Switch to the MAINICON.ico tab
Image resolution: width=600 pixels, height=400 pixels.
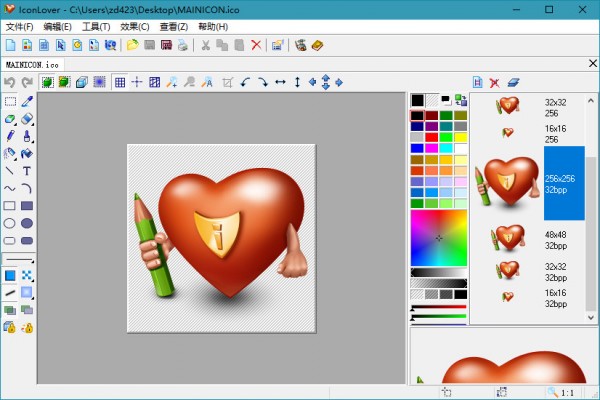tap(33, 64)
